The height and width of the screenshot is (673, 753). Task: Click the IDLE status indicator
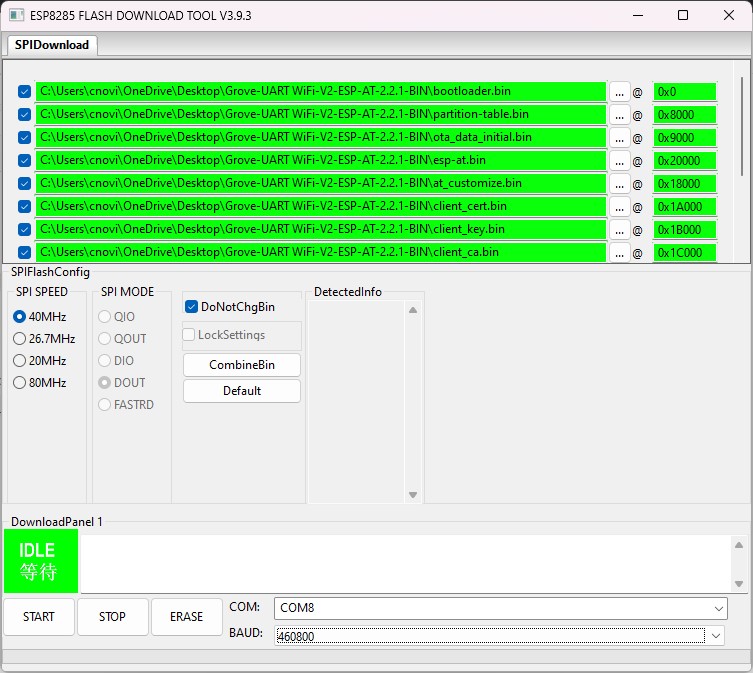41,561
